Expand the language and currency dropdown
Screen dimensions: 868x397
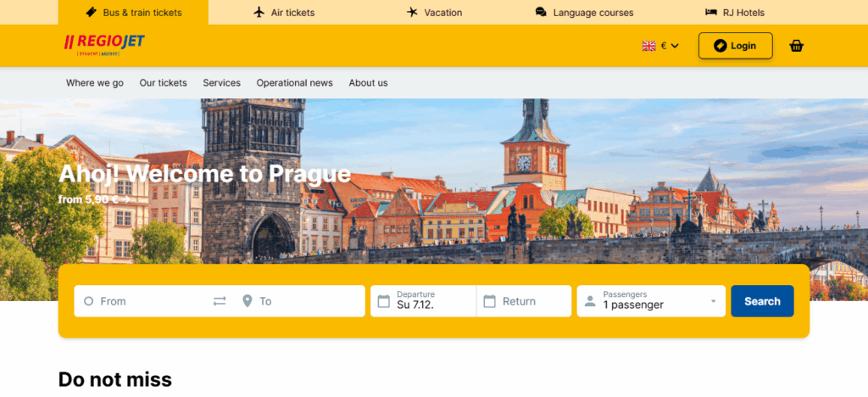tap(675, 46)
